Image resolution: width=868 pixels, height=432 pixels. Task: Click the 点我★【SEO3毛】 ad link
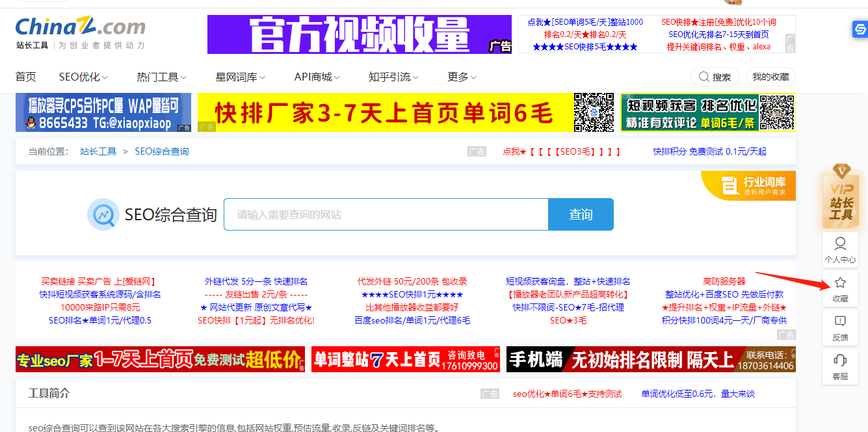pos(562,151)
